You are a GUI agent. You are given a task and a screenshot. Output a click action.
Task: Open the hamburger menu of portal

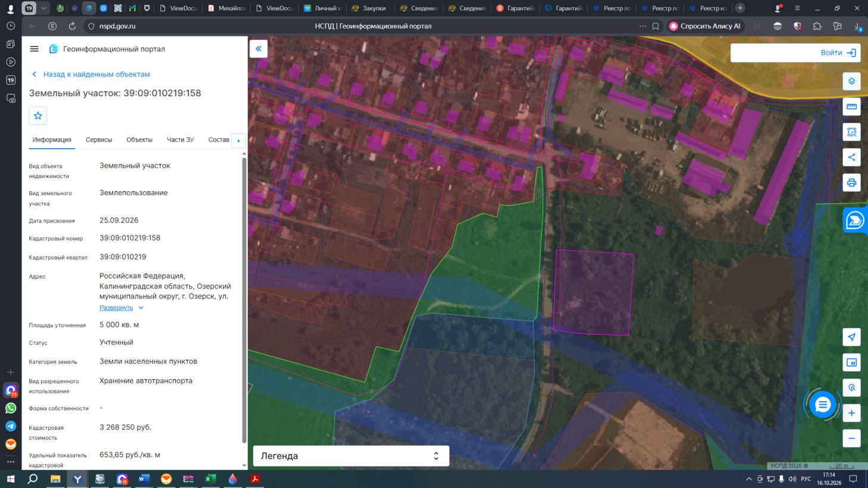point(35,49)
